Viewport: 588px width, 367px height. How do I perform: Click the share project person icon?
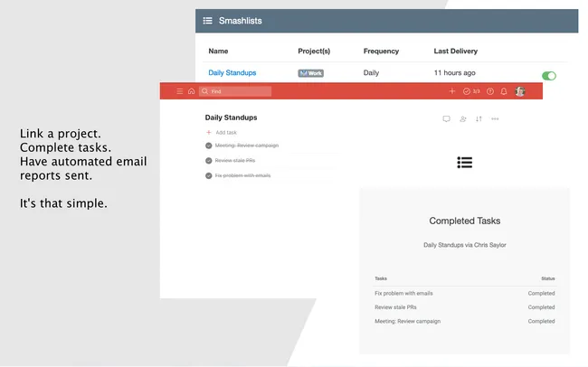(462, 118)
